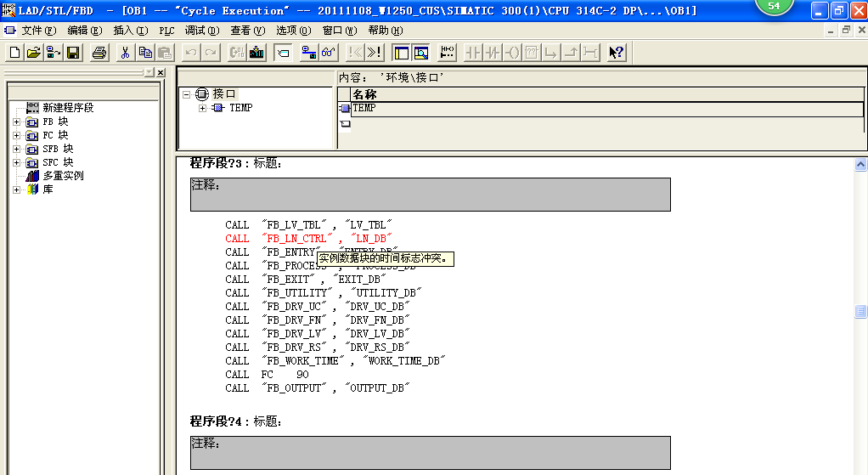This screenshot has height=475, width=868.
Task: Click the Open folder toolbar icon
Action: (34, 53)
